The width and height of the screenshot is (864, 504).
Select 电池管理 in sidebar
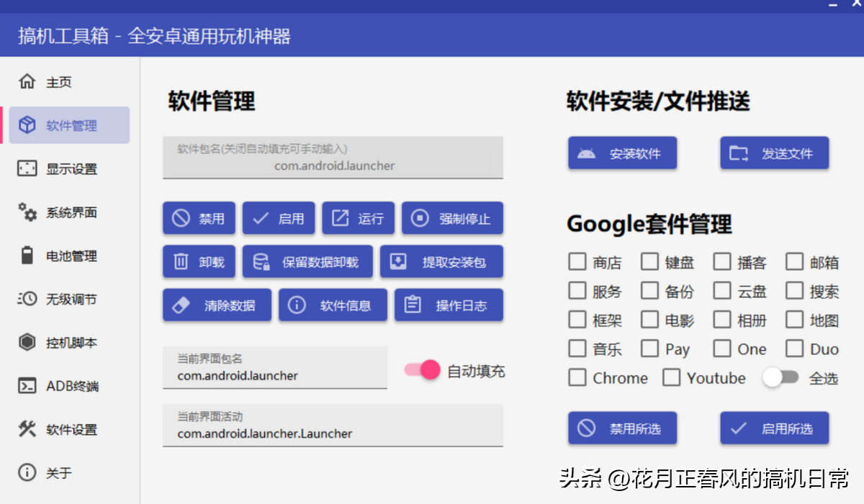[70, 256]
